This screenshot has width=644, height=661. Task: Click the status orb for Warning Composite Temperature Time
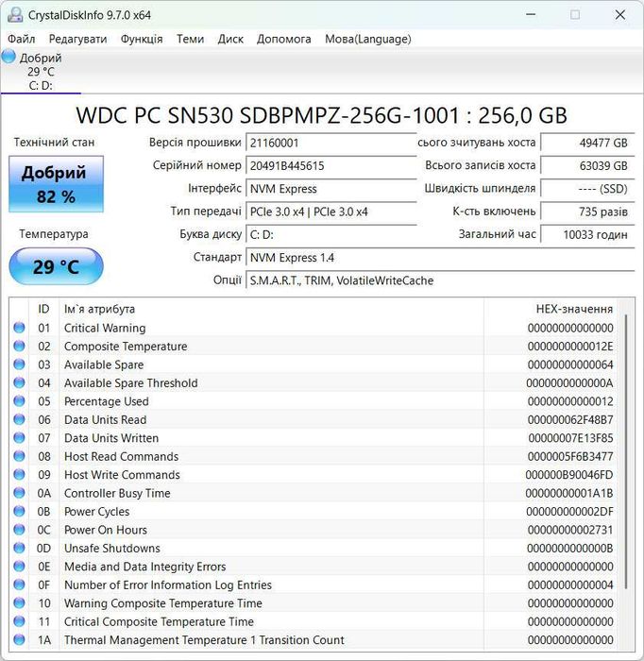click(19, 602)
